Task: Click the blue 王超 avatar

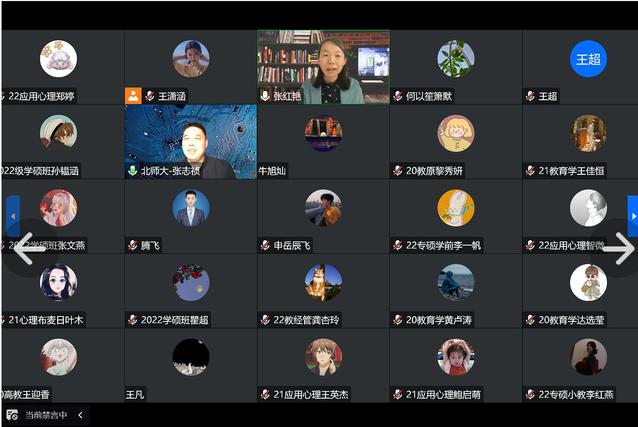Action: click(x=588, y=59)
